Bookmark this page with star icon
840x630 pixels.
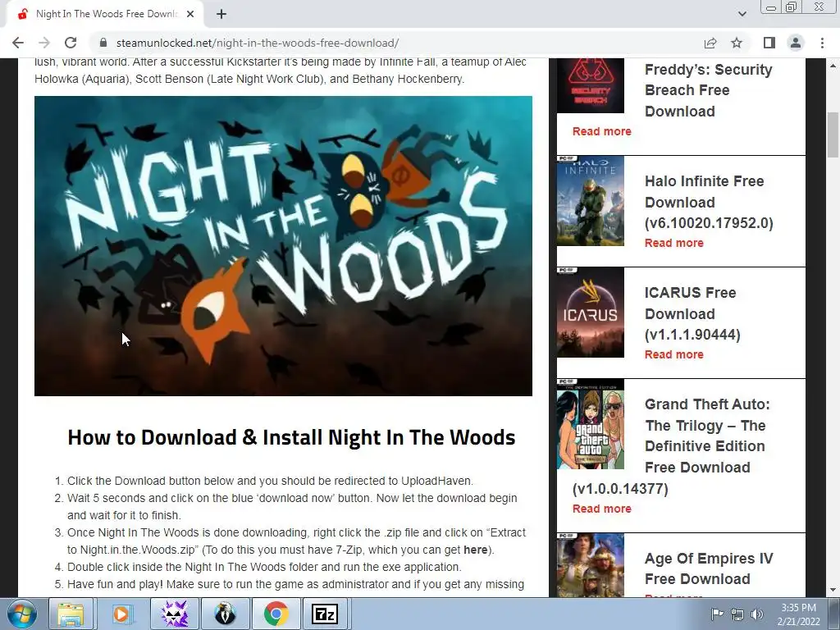pos(737,43)
